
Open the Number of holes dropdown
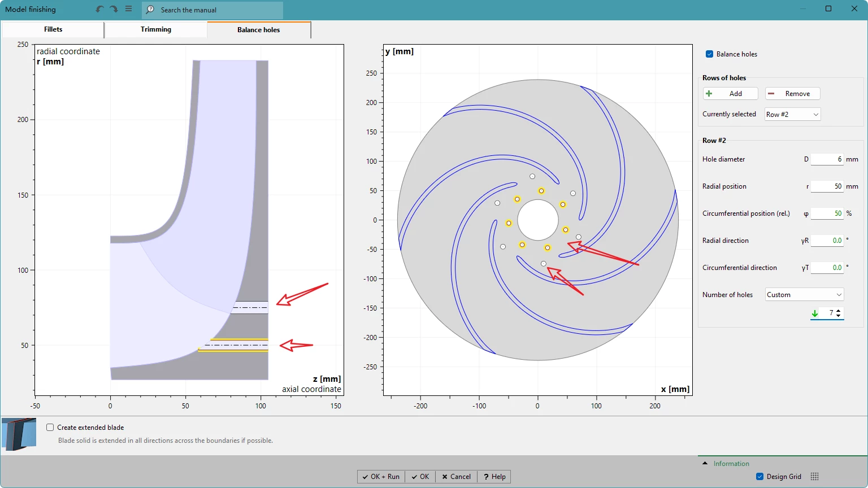point(804,295)
